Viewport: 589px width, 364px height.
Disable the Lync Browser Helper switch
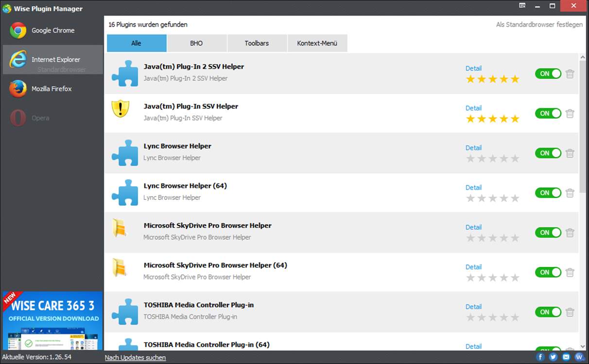(x=548, y=153)
